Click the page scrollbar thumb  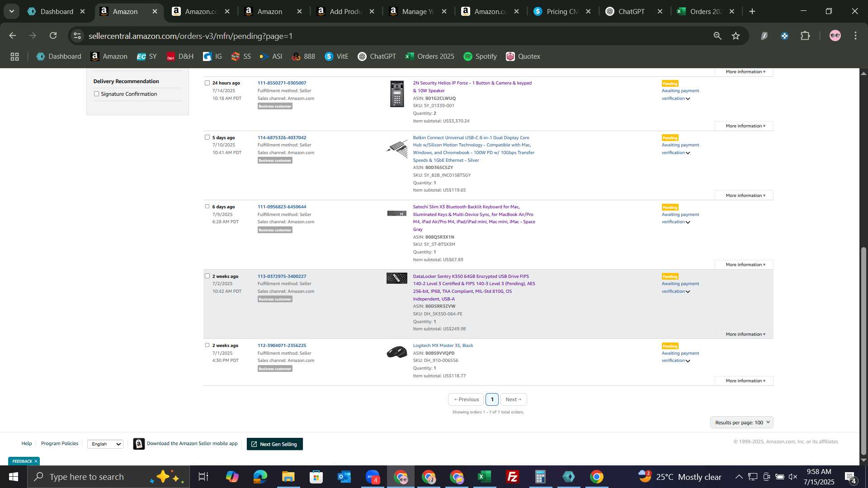pyautogui.click(x=863, y=350)
